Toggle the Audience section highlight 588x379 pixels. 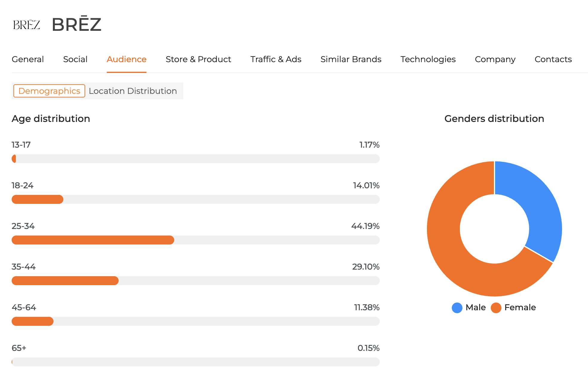(x=126, y=59)
